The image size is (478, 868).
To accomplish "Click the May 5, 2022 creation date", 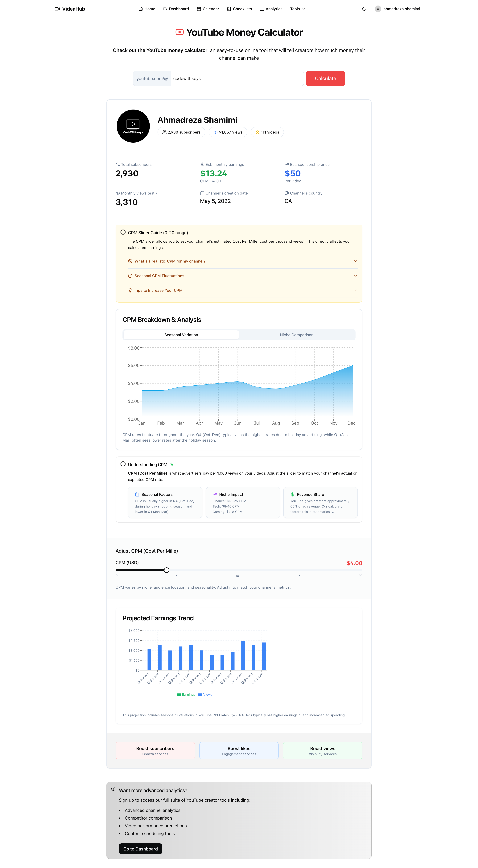I will pyautogui.click(x=215, y=201).
